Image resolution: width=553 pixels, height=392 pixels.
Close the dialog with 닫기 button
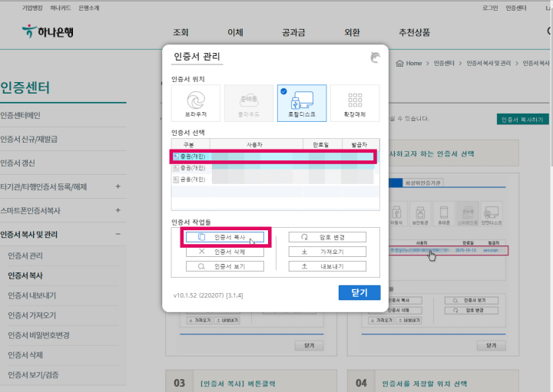pyautogui.click(x=359, y=293)
